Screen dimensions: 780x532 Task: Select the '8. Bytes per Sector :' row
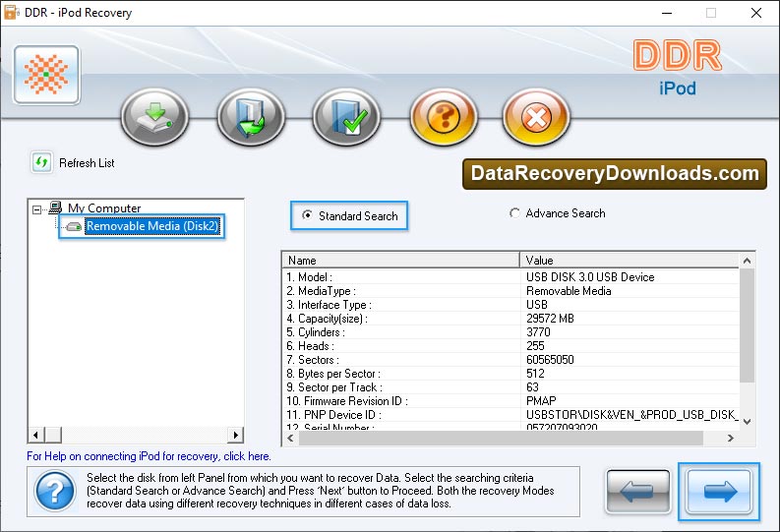click(510, 374)
